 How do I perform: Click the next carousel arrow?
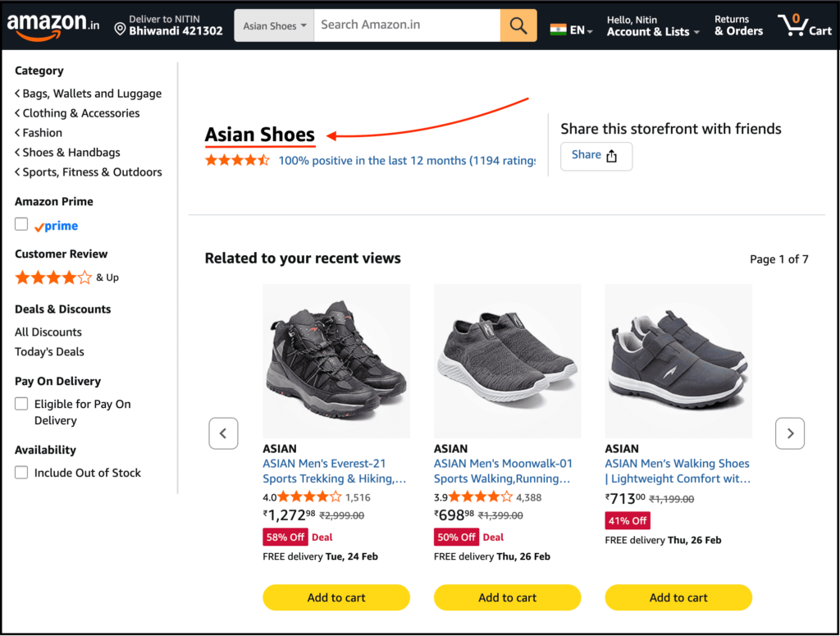click(x=789, y=433)
